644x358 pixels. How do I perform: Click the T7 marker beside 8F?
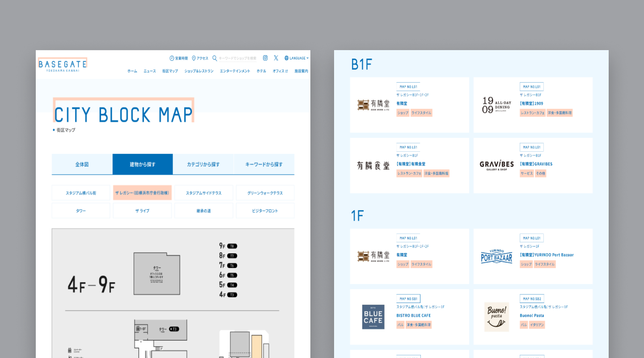[x=232, y=256]
